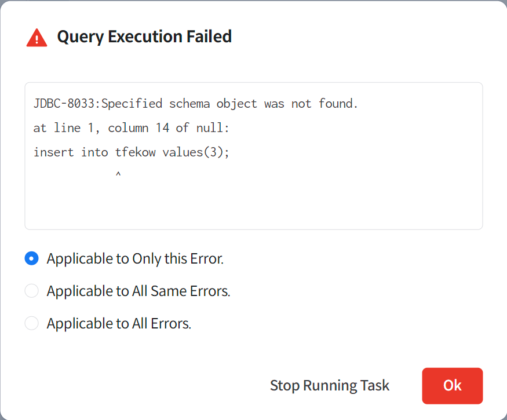Click the 'Specified schema object was not found' message
Screen dimensions: 507x420
tap(229, 104)
